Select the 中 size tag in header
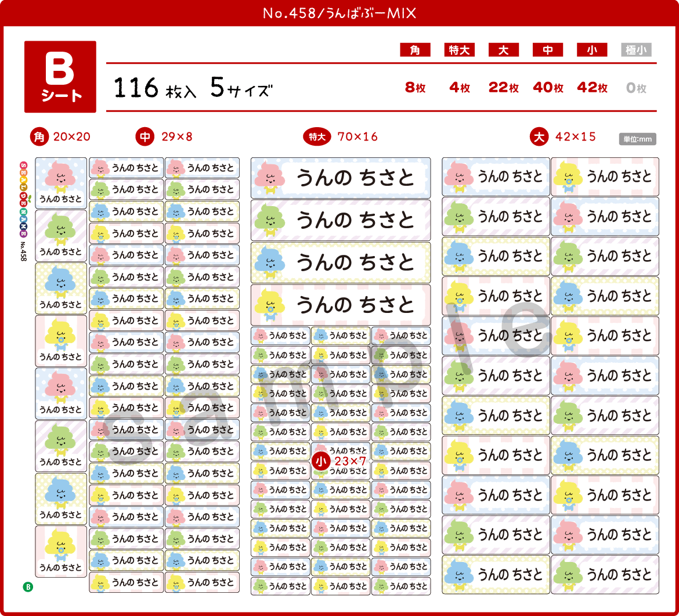The width and height of the screenshot is (679, 616). coord(547,51)
